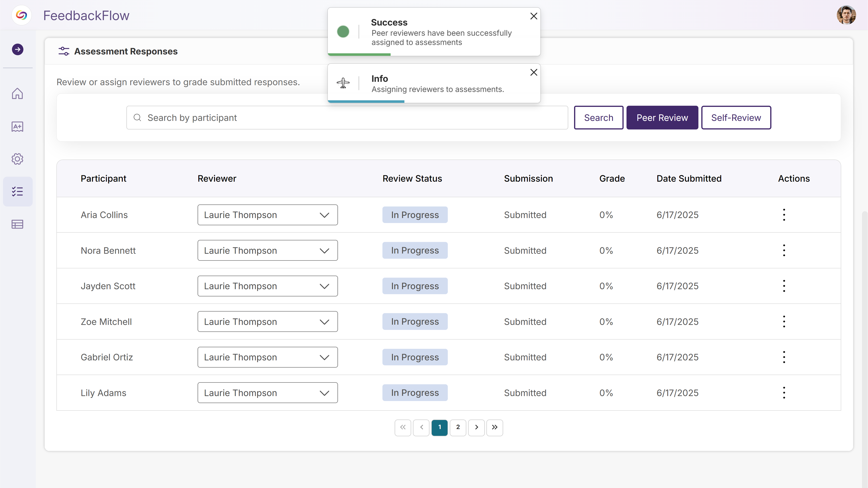The image size is (868, 488).
Task: Select the checklist assessments sidebar icon
Action: pyautogui.click(x=18, y=192)
